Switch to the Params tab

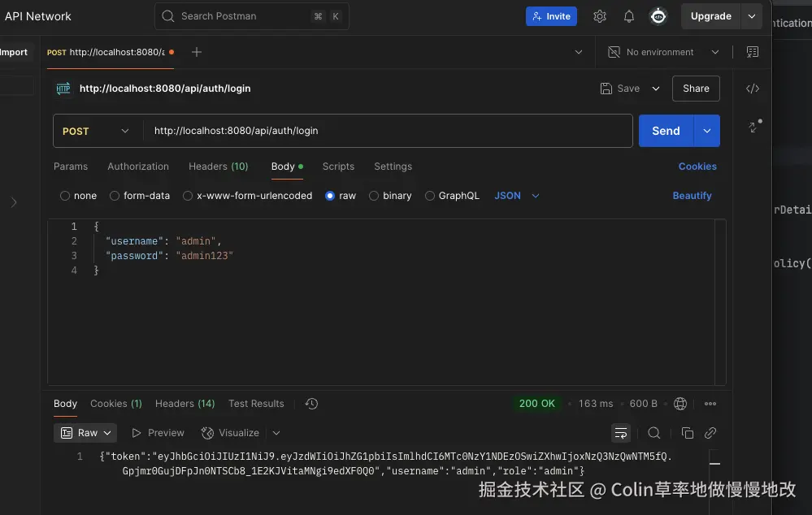point(71,167)
